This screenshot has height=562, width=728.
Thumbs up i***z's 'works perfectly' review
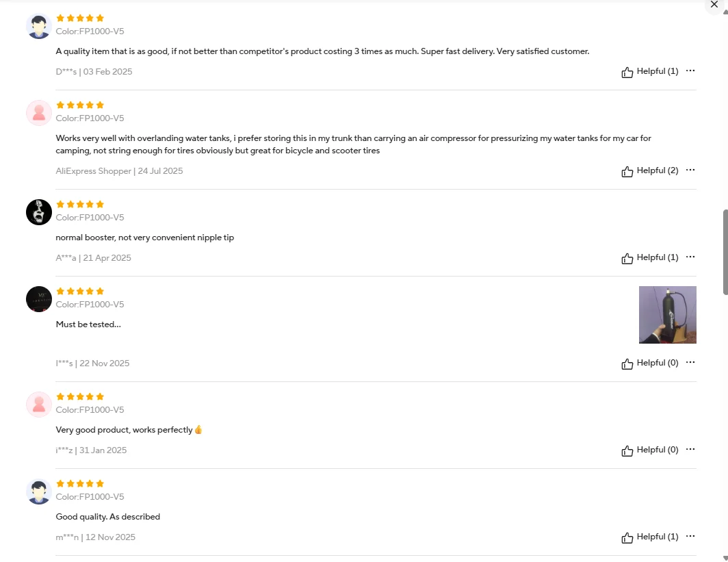[x=649, y=450]
